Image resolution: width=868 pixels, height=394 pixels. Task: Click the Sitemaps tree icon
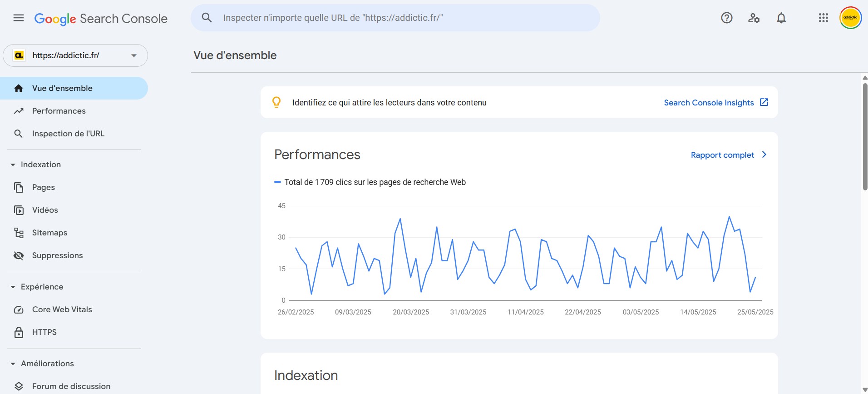pyautogui.click(x=19, y=233)
